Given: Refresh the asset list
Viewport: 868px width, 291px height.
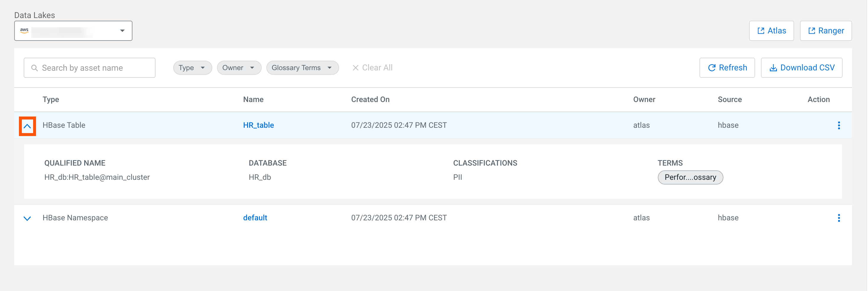Looking at the screenshot, I should [x=727, y=68].
